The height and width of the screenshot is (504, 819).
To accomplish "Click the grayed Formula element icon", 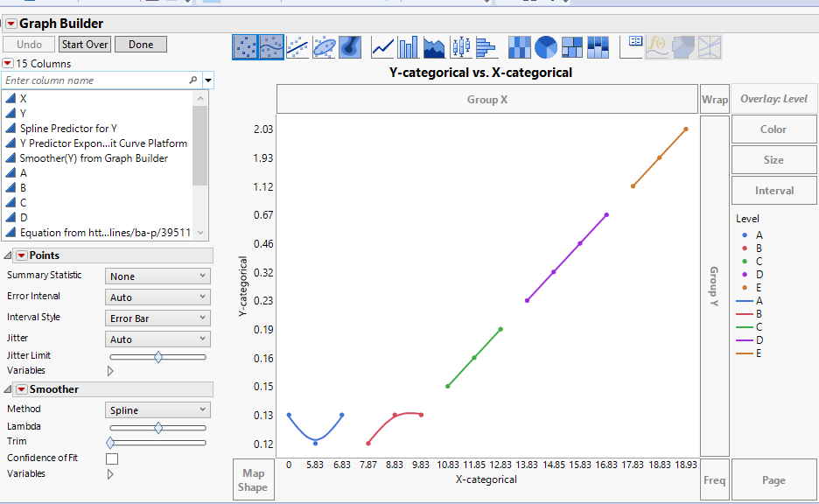I will (x=657, y=47).
